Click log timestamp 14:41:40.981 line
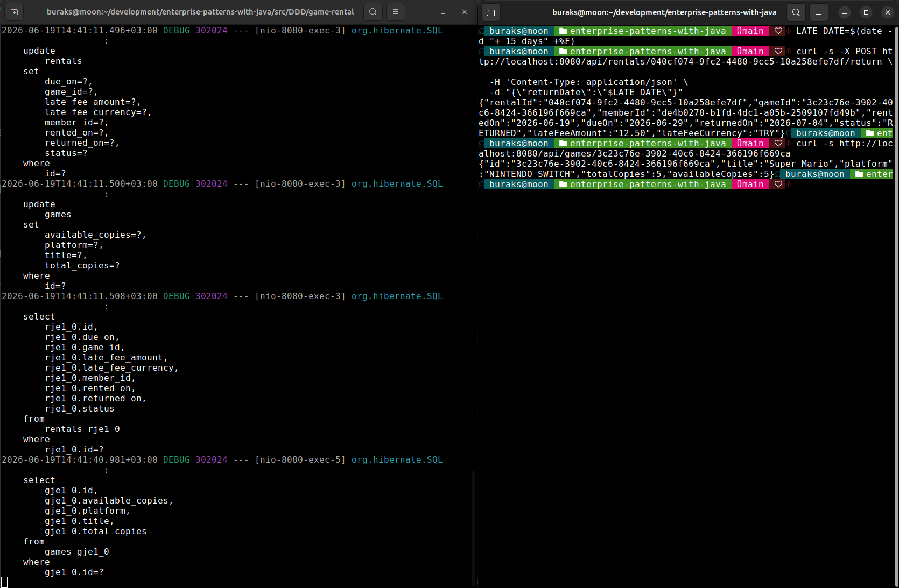The height and width of the screenshot is (588, 899). (x=80, y=460)
